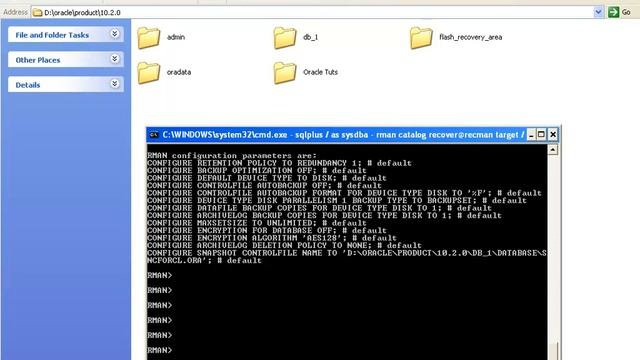Viewport: 640px width, 360px height.
Task: Click the Go arrow icon
Action: 613,12
